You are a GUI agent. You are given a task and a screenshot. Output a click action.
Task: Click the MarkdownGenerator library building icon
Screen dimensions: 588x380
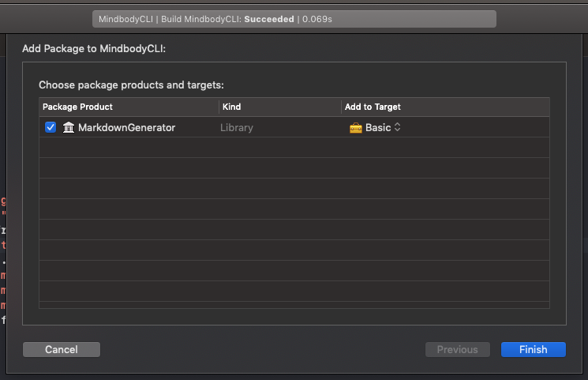[x=68, y=127]
